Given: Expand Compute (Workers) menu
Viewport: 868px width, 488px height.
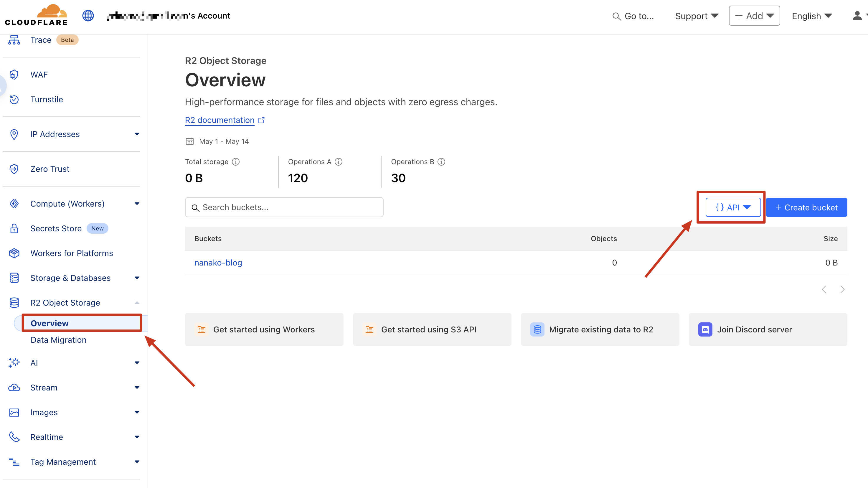Looking at the screenshot, I should point(137,204).
